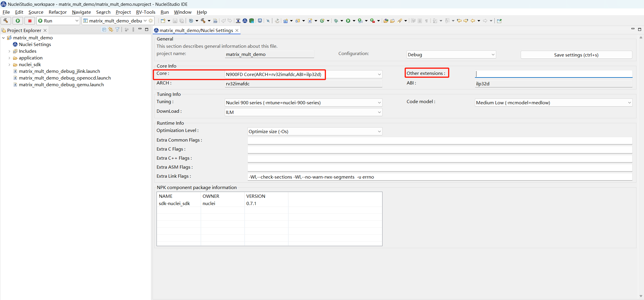The height and width of the screenshot is (300, 644).
Task: Select the matrix_mult_demo/Nuclei Settings editor tab
Action: tap(196, 30)
